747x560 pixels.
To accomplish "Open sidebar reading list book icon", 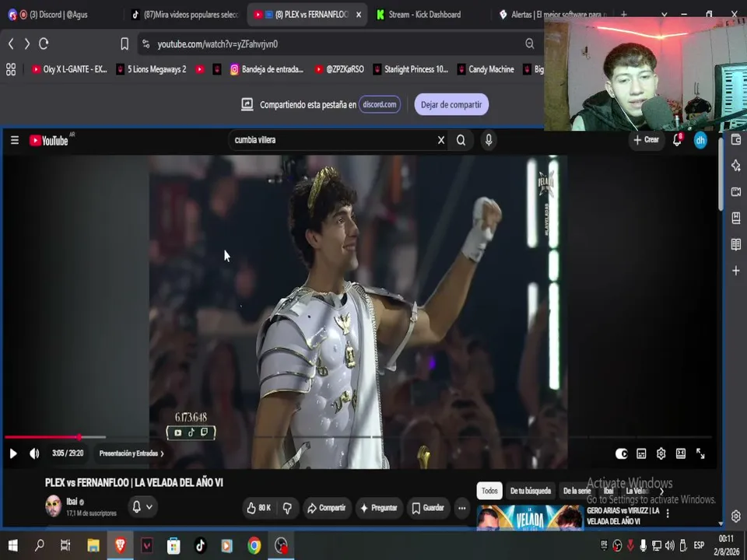I will click(736, 245).
